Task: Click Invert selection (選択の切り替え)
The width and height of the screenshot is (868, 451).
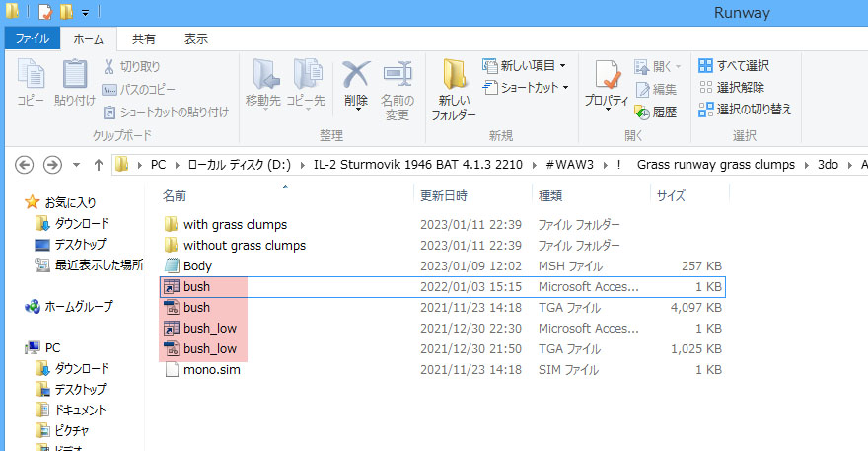Action: point(745,110)
